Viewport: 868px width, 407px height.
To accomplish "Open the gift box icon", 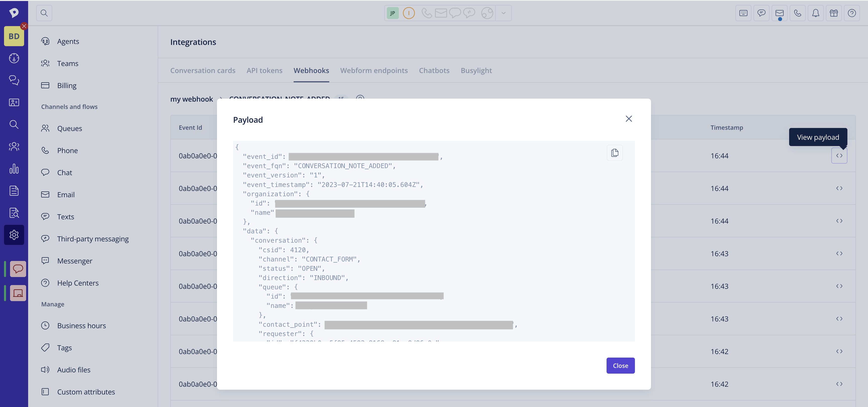I will coord(834,13).
